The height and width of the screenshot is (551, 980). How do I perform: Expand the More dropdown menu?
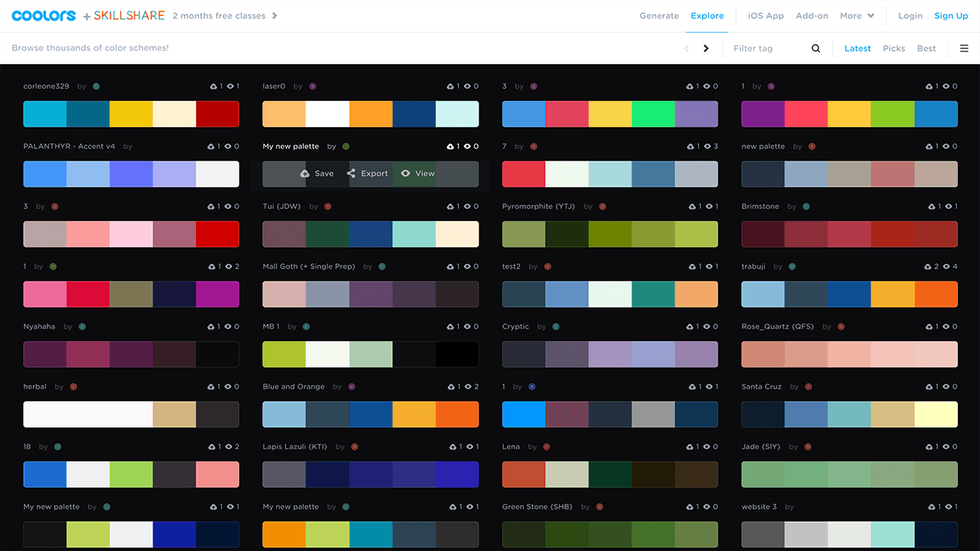click(x=856, y=15)
